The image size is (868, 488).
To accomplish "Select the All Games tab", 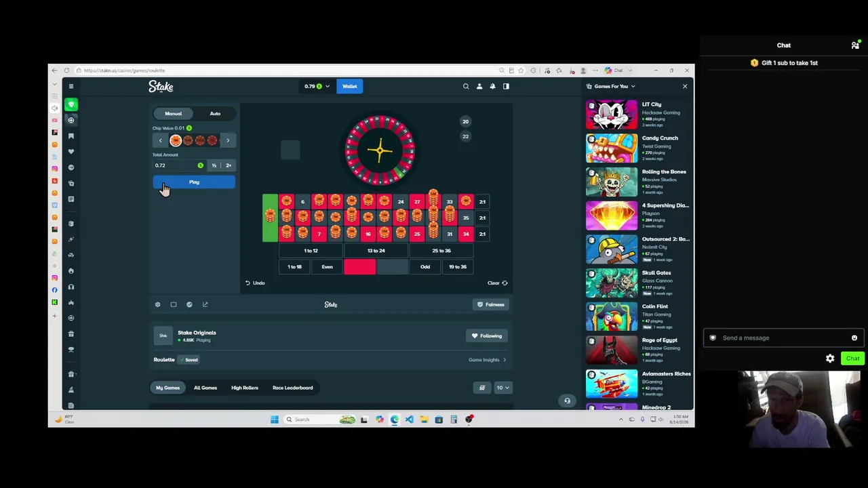I will tap(205, 388).
